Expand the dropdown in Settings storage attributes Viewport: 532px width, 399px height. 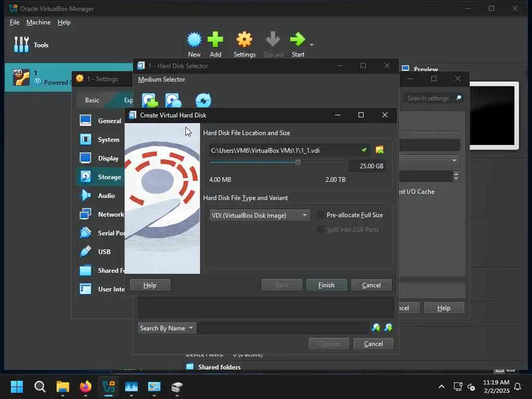(454, 161)
